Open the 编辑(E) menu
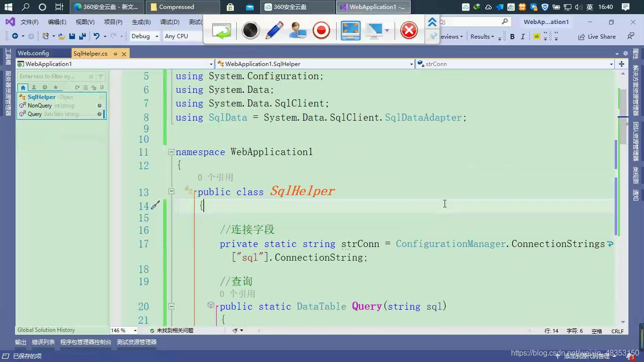The height and width of the screenshot is (362, 644). pyautogui.click(x=57, y=22)
